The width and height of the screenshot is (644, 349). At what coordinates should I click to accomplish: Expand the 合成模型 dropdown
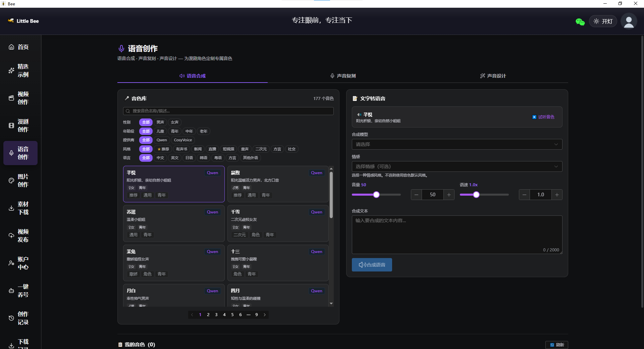tap(457, 144)
